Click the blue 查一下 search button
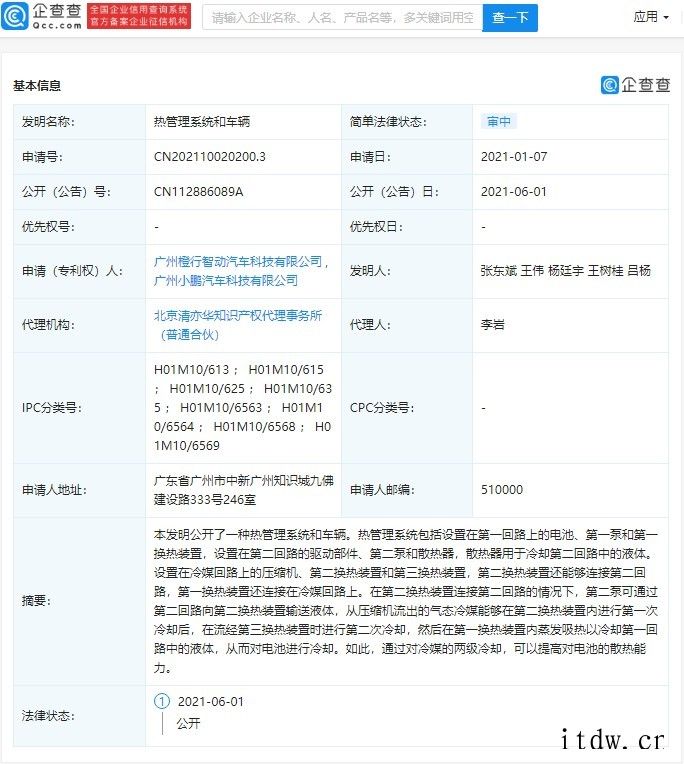 tap(510, 18)
